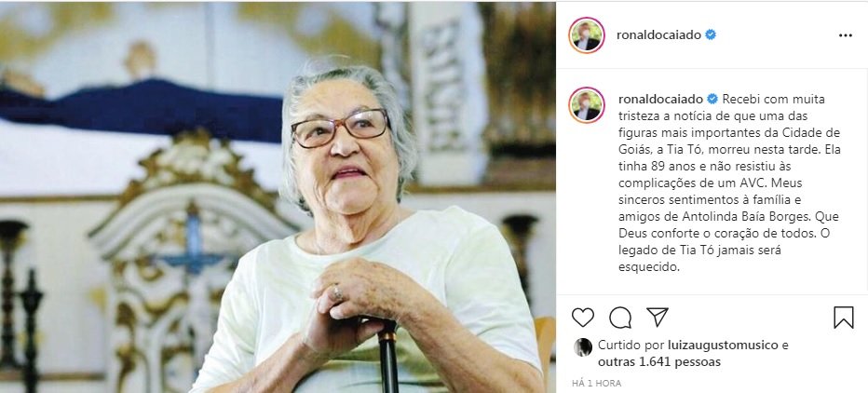Click ronaldocaiado username in the caption
Viewport: 868px width, 393px height.
click(x=661, y=99)
